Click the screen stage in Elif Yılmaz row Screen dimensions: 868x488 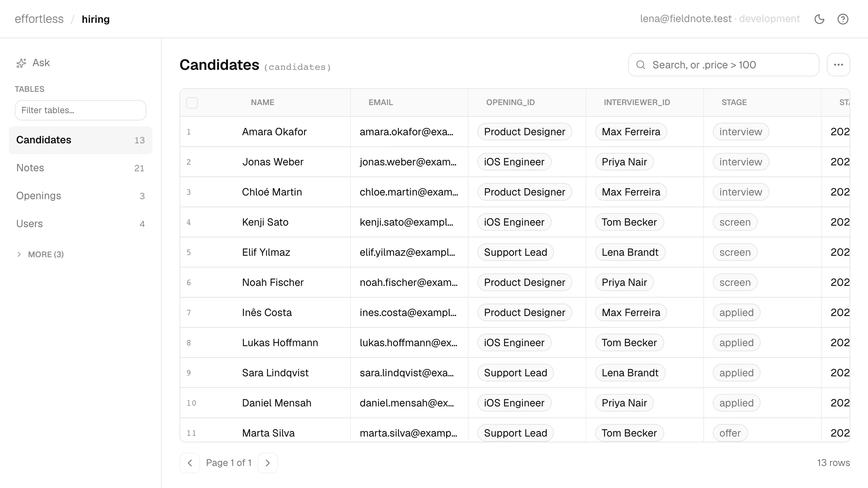click(x=735, y=252)
